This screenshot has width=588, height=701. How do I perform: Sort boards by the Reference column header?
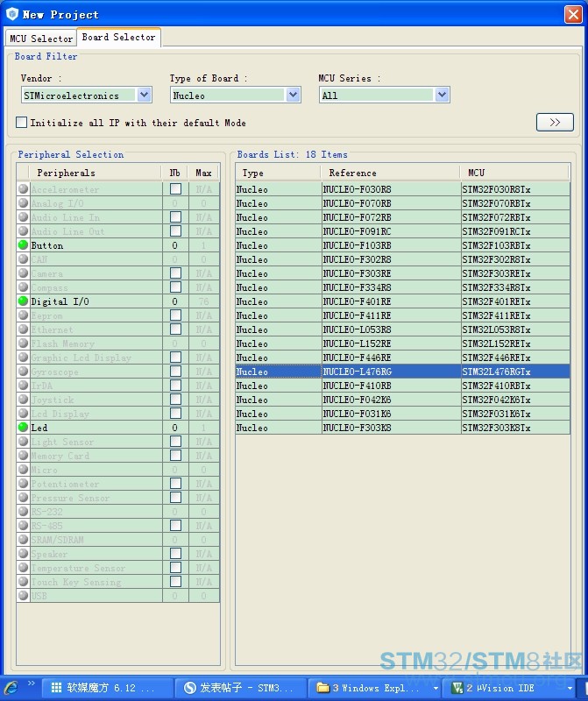click(x=390, y=173)
